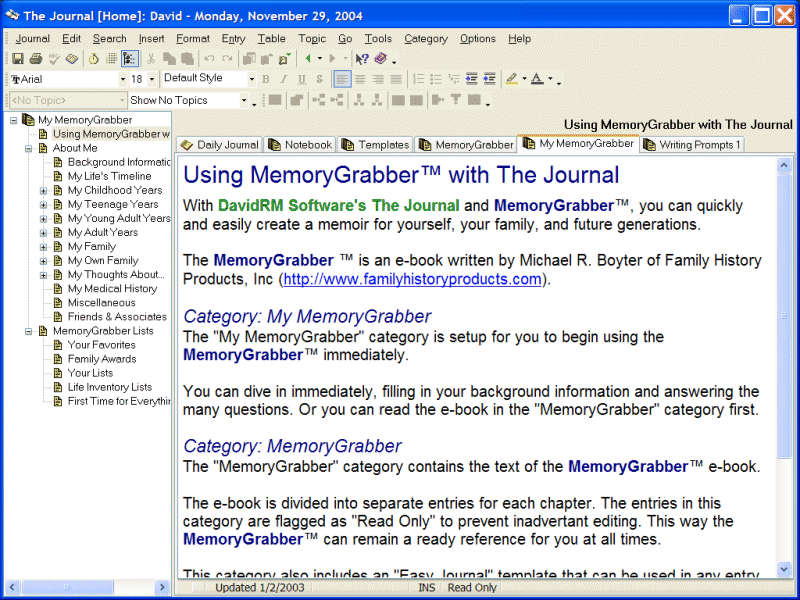Click the numbered list icon
The width and height of the screenshot is (800, 600).
(x=419, y=79)
